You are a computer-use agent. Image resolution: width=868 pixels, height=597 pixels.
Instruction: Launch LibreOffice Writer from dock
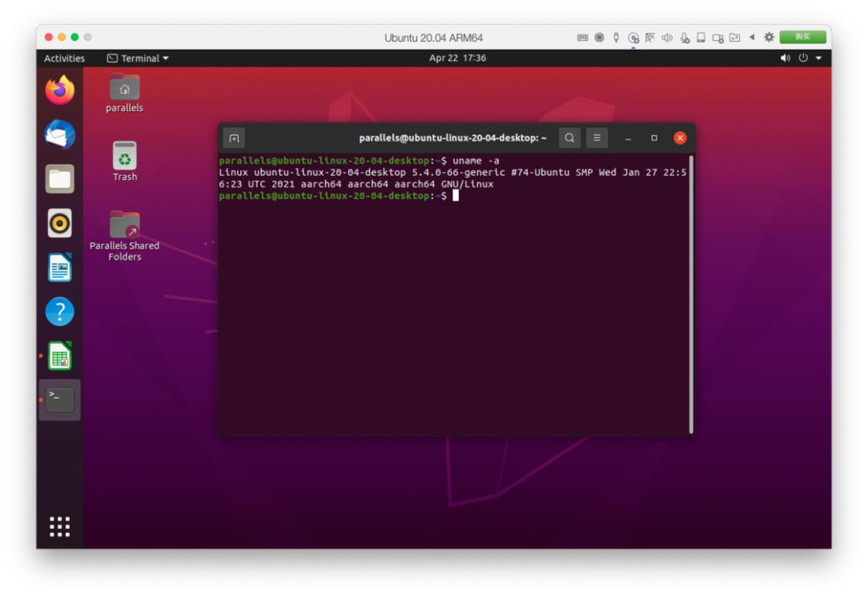point(60,268)
